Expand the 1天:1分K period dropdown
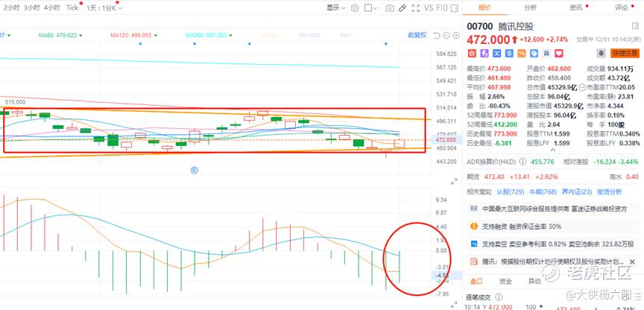This screenshot has height=310, width=644. click(x=104, y=7)
